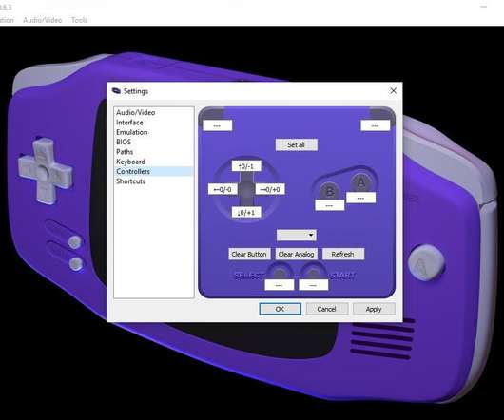The image size is (504, 420).
Task: Click the Set all button
Action: pyautogui.click(x=296, y=144)
